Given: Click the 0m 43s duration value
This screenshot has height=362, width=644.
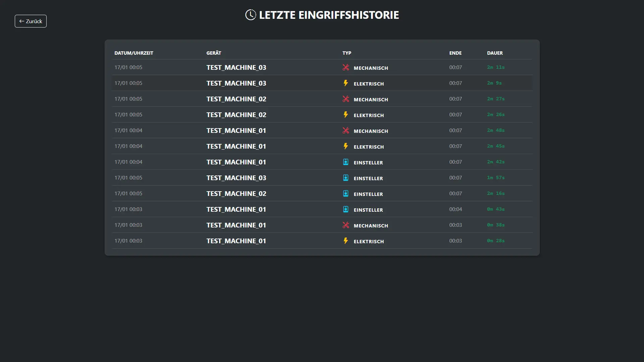Looking at the screenshot, I should point(496,209).
